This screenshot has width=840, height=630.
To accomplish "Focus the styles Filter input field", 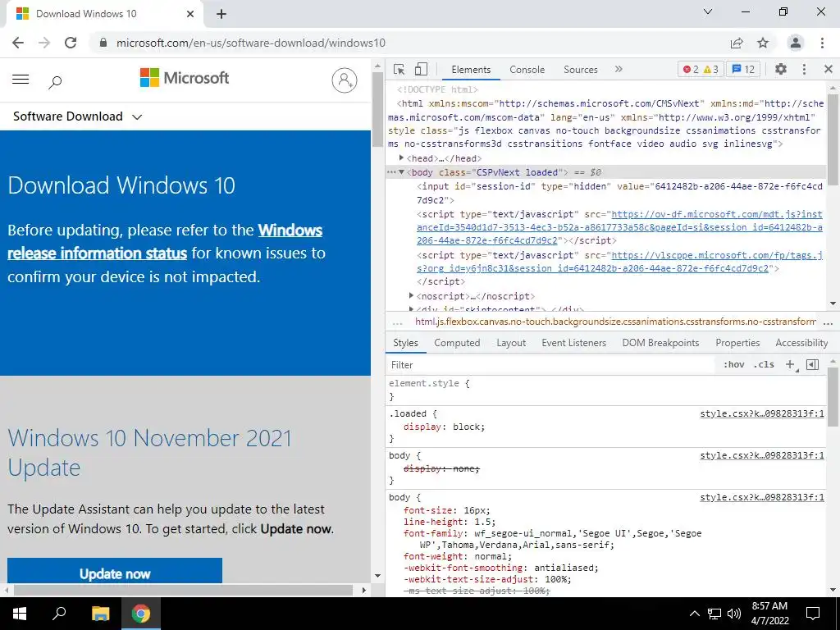I will click(x=552, y=365).
